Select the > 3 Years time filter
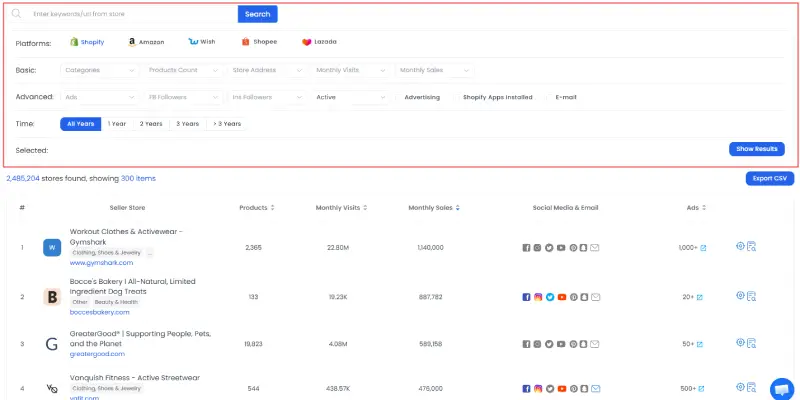The width and height of the screenshot is (800, 400). tap(227, 124)
